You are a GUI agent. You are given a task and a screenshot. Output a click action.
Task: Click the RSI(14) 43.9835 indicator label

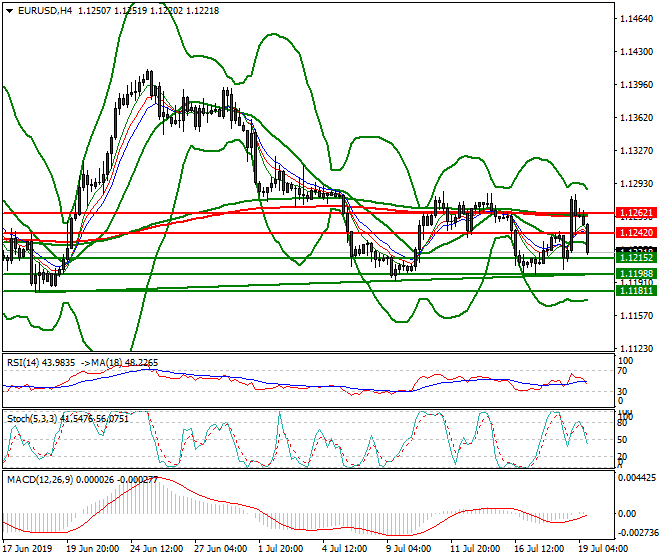[x=41, y=363]
